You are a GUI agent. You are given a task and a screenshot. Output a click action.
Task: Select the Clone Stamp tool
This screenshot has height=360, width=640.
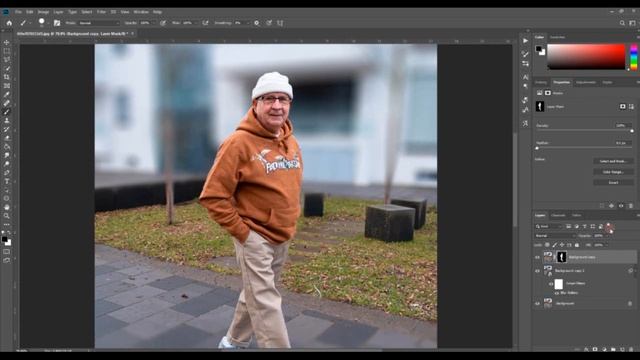click(7, 120)
